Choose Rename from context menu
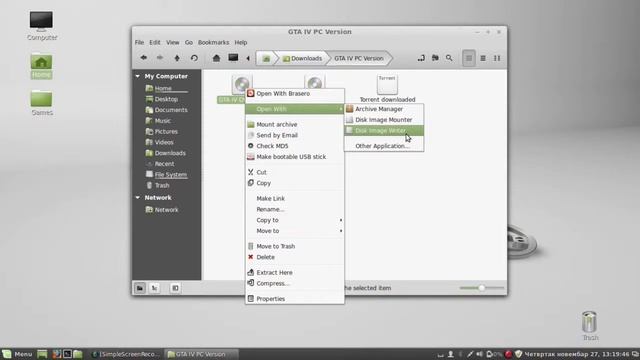The height and width of the screenshot is (360, 640). [x=294, y=209]
